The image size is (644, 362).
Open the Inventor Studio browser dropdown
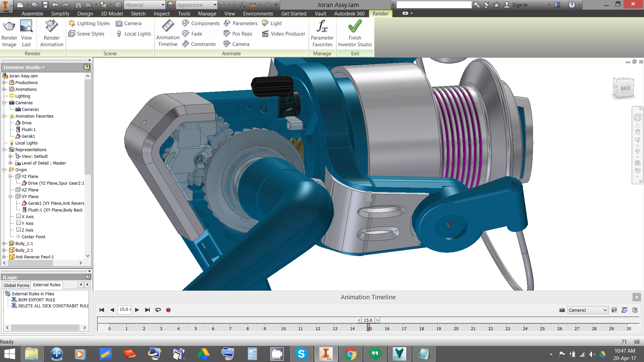(24, 67)
